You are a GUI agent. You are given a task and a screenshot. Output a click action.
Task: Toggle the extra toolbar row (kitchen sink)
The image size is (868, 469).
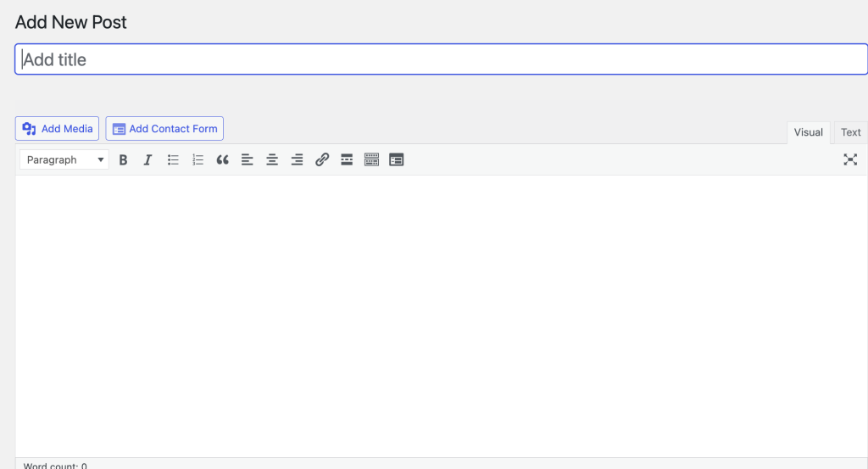[371, 159]
